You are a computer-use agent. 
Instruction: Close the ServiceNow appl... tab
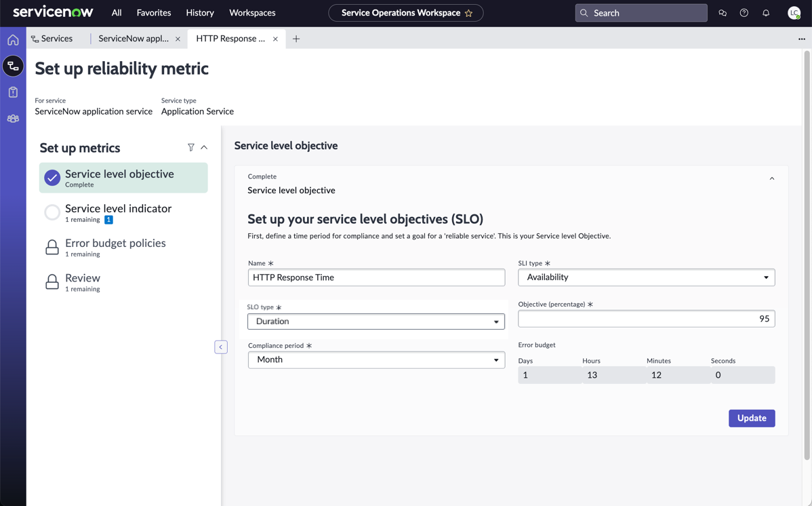click(178, 39)
